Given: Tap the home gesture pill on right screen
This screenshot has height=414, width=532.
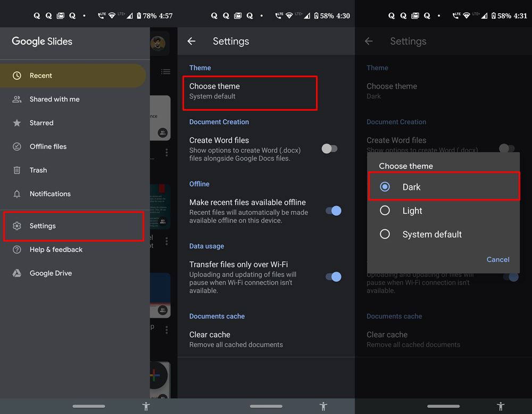Looking at the screenshot, I should click(444, 406).
